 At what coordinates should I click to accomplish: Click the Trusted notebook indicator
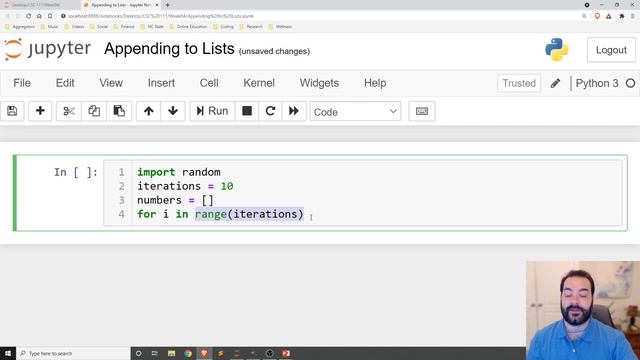(519, 83)
